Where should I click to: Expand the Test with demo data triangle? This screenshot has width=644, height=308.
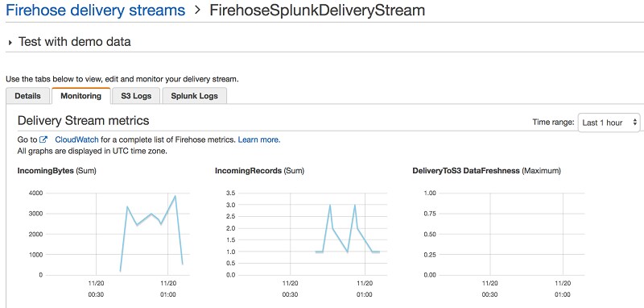10,43
